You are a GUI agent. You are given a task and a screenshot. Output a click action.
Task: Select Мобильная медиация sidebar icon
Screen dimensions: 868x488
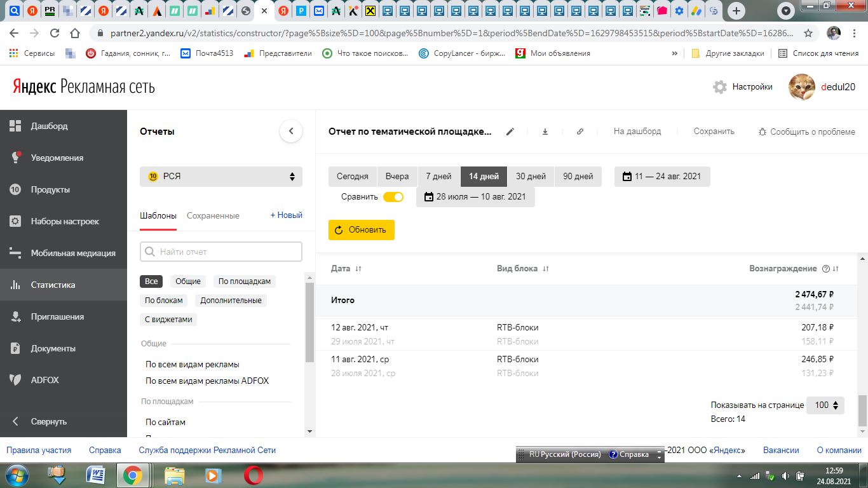click(16, 253)
